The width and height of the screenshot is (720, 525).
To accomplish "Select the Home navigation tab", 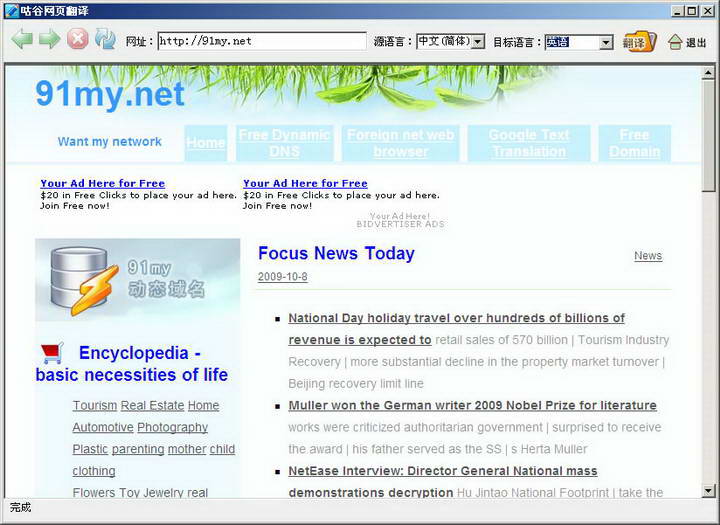I will pyautogui.click(x=206, y=143).
